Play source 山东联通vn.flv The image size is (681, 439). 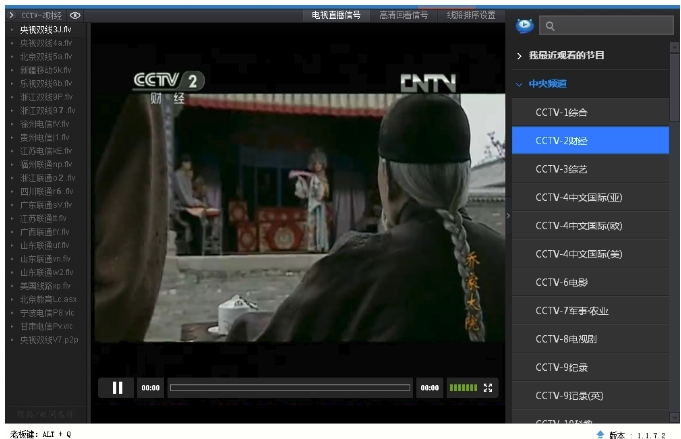click(46, 259)
